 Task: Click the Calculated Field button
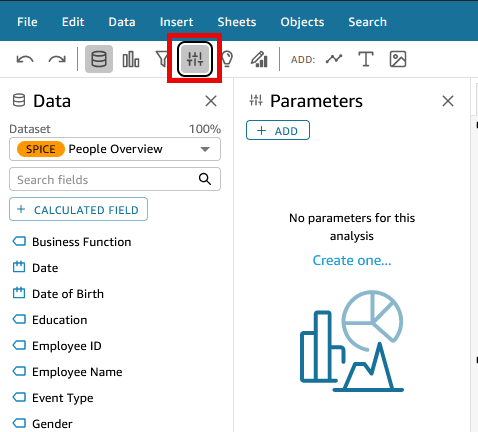(x=79, y=209)
